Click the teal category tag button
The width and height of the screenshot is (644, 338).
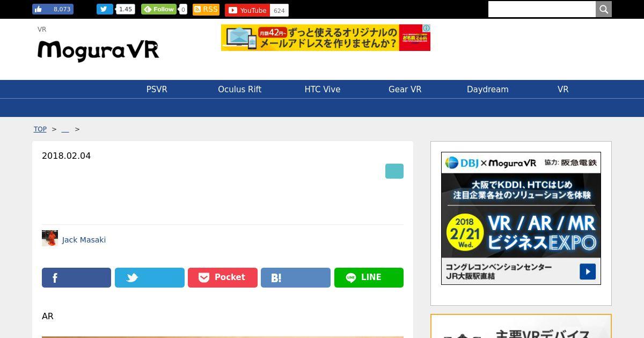pyautogui.click(x=394, y=171)
